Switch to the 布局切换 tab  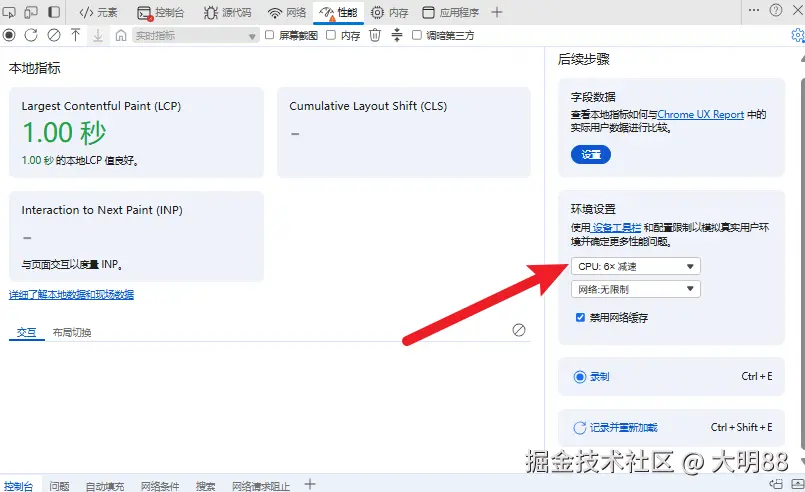(x=72, y=332)
